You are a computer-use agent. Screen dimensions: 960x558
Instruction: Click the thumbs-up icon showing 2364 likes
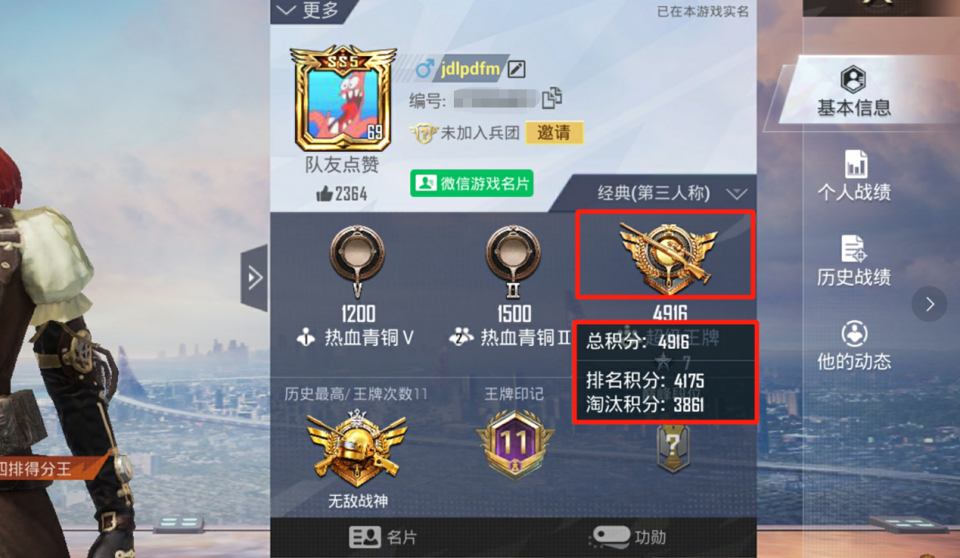coord(324,194)
